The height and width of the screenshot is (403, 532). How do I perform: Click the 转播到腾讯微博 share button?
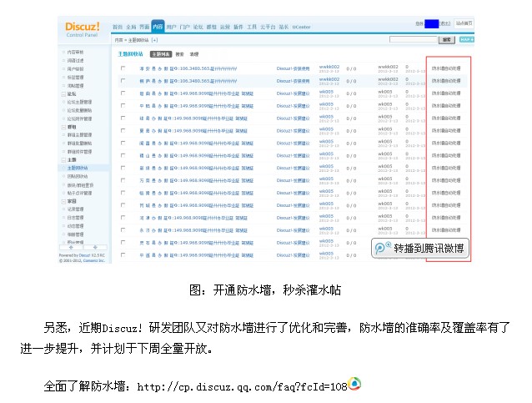pos(420,249)
